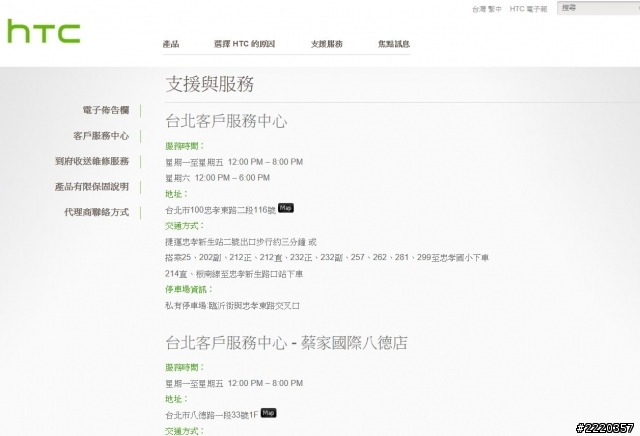Screen dimensions: 640x436
Task: Select 電子佈告欄 in the sidebar
Action: coord(106,110)
